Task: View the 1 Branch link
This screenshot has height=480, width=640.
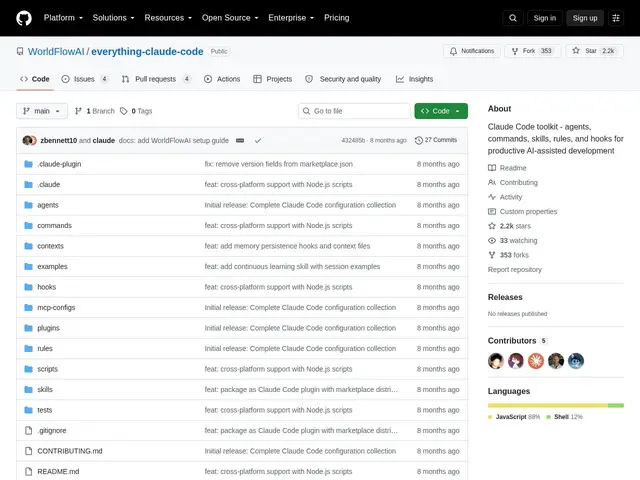Action: 95,111
